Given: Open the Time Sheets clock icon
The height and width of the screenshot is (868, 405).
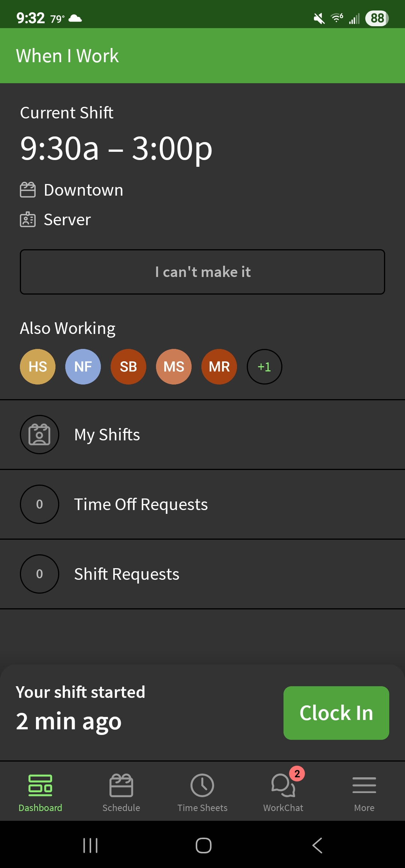Looking at the screenshot, I should click(x=202, y=785).
